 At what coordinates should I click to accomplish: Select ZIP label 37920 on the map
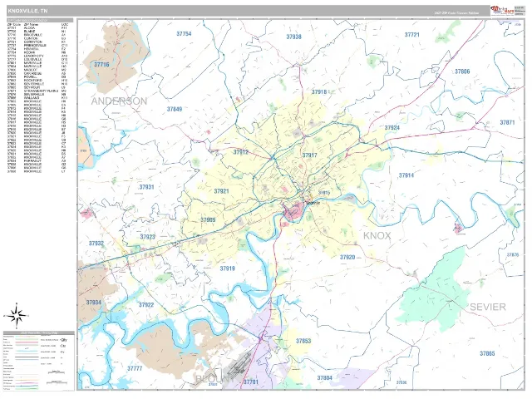[347, 257]
